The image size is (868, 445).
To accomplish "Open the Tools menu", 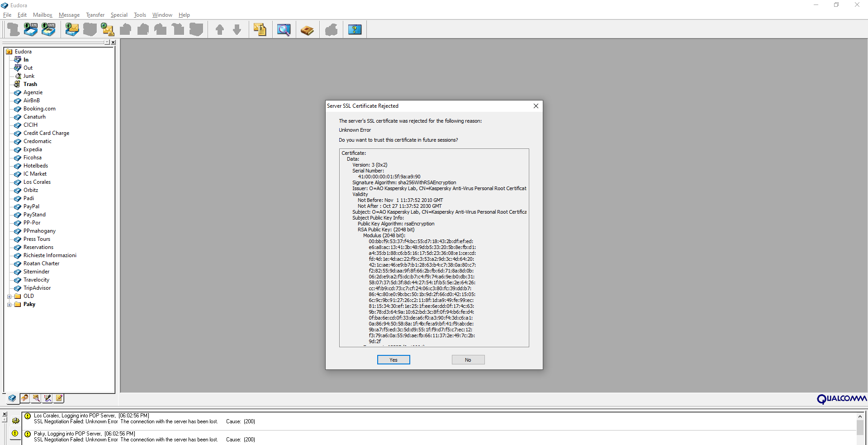I will coord(140,15).
